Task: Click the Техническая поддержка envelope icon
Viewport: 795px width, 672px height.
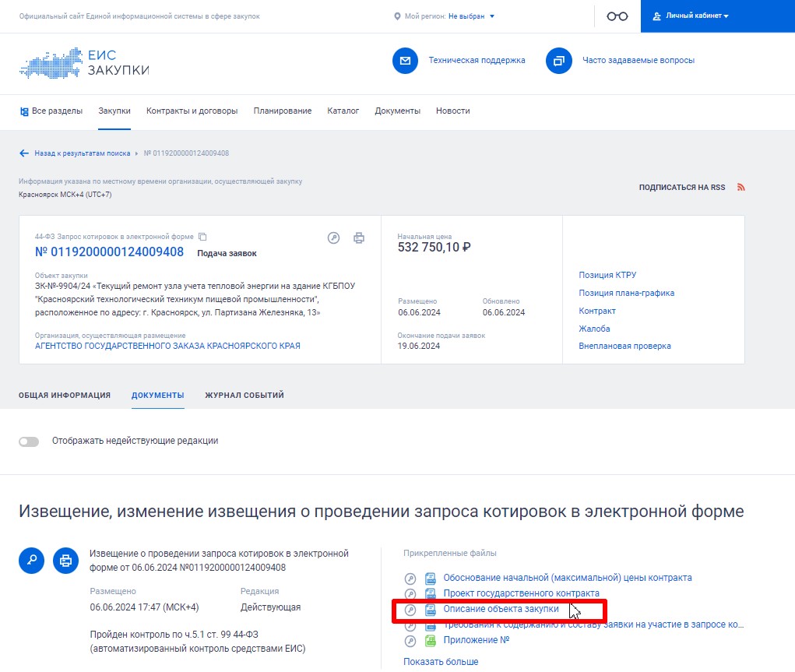Action: coord(405,61)
